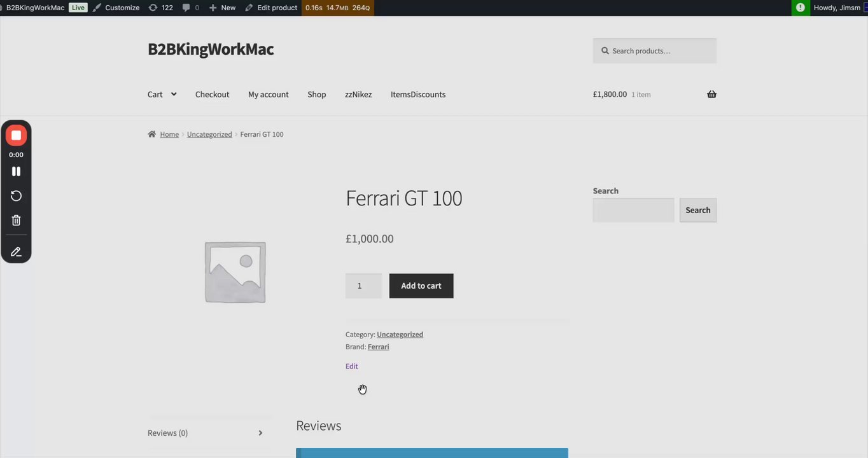Open the B2BKingWorkMac site menu in admin bar

point(35,8)
